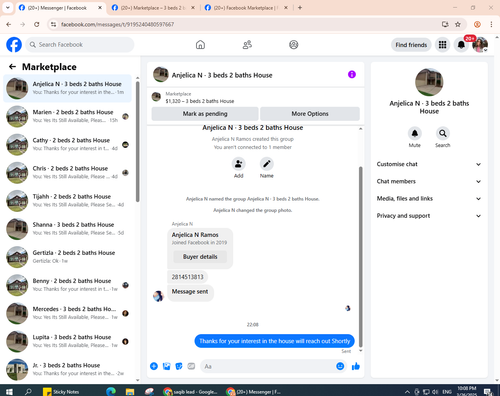Open Jr. 3 beds 2 baths conversation
Image resolution: width=500 pixels, height=396 pixels.
tap(67, 369)
